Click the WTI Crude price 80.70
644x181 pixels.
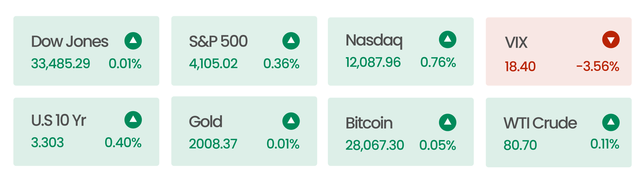point(520,145)
